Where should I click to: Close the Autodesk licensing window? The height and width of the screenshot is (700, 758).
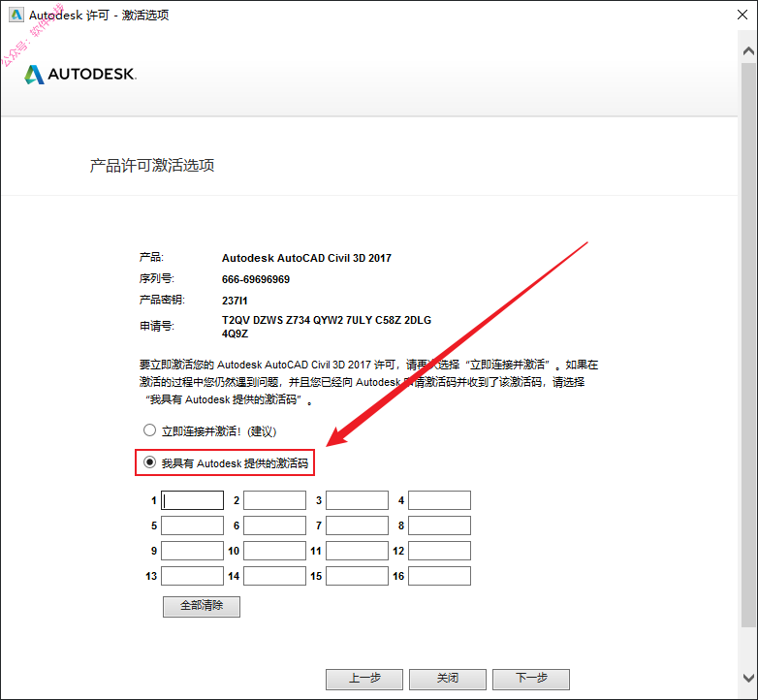click(x=742, y=15)
